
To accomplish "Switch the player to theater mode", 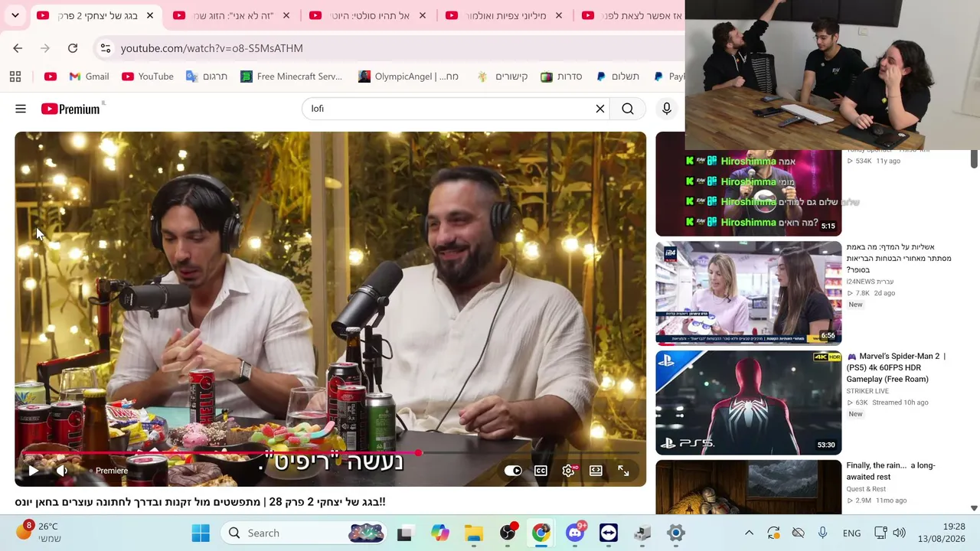I will click(x=596, y=471).
